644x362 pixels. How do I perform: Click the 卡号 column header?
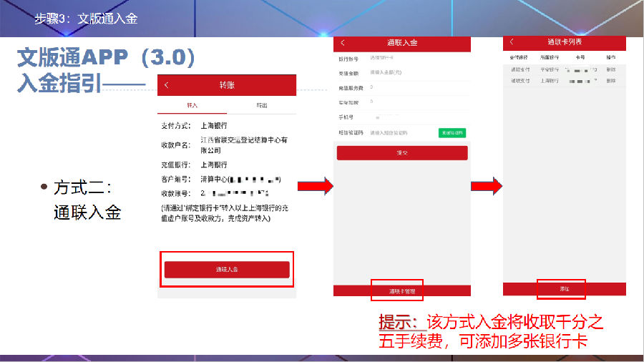point(580,57)
